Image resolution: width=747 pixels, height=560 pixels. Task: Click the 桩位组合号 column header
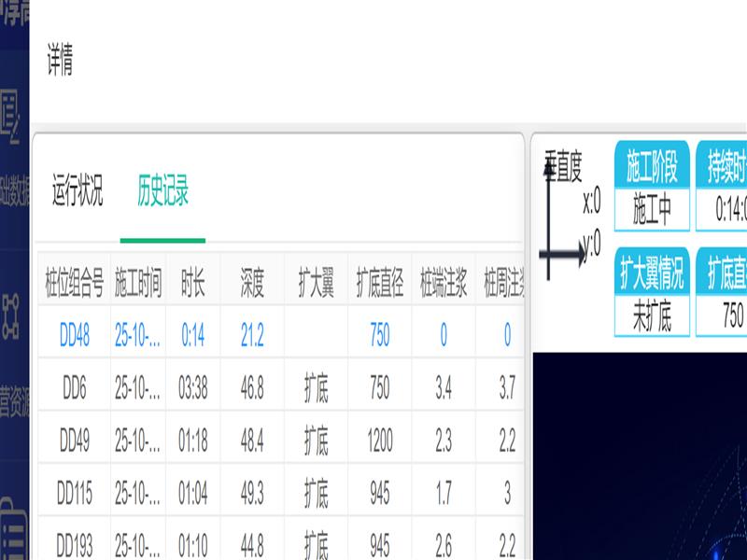click(75, 283)
